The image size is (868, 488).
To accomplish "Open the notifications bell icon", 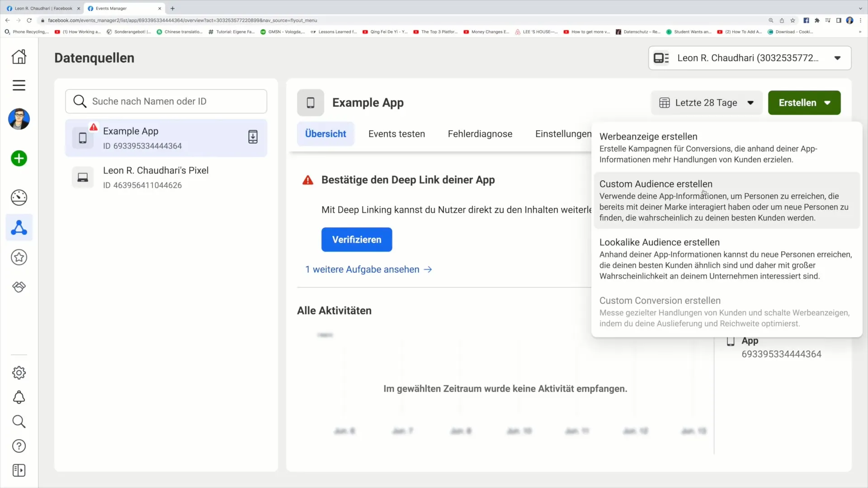I will point(19,397).
